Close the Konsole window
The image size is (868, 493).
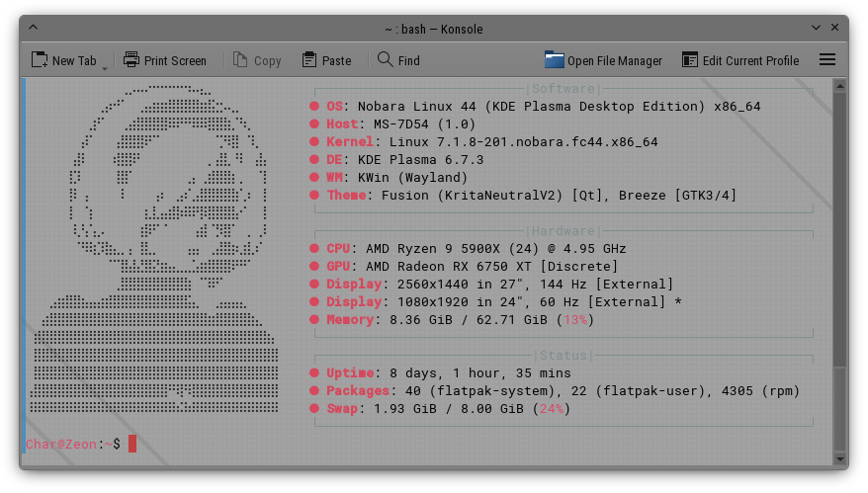[x=834, y=28]
